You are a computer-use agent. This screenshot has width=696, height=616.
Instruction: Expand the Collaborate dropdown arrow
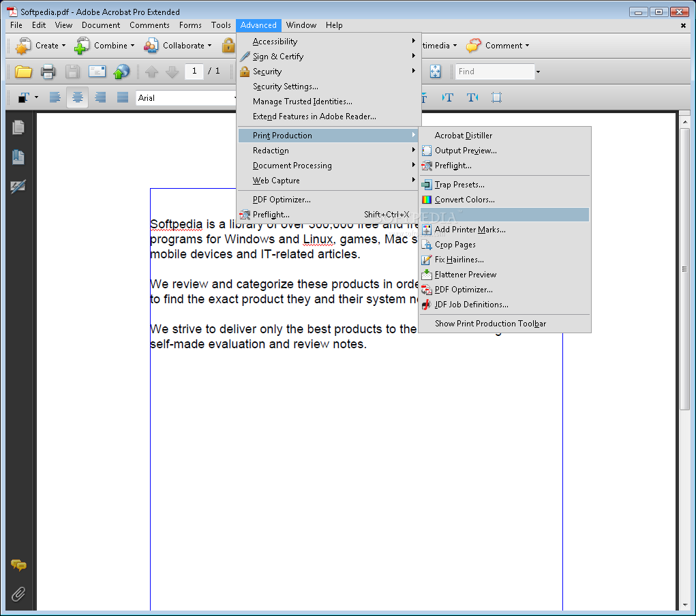(209, 46)
